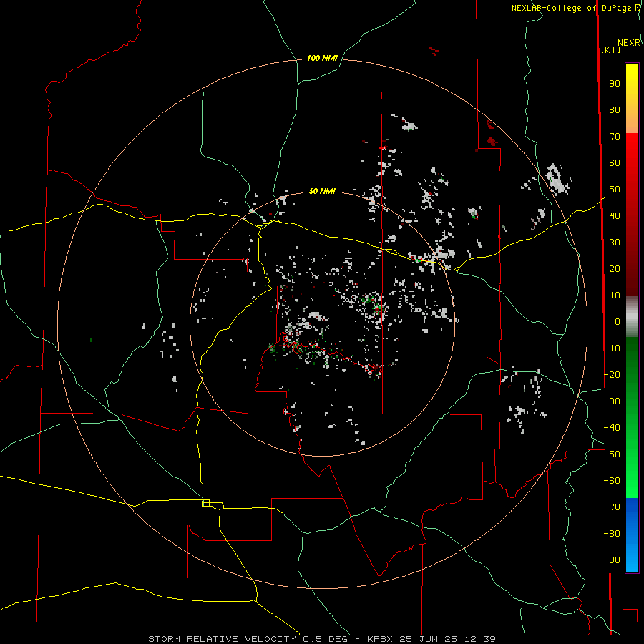Click the positive 50 label on the scale

coord(615,190)
